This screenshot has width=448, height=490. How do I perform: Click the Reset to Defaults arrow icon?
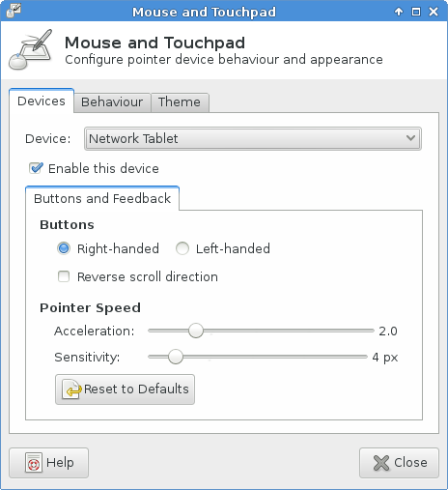[x=71, y=389]
